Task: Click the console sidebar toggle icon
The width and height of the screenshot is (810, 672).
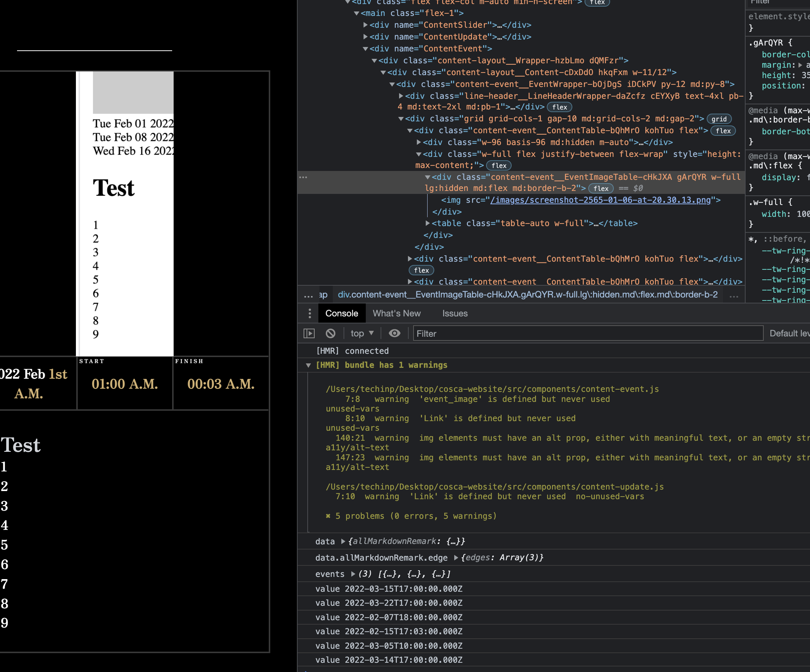Action: point(309,333)
